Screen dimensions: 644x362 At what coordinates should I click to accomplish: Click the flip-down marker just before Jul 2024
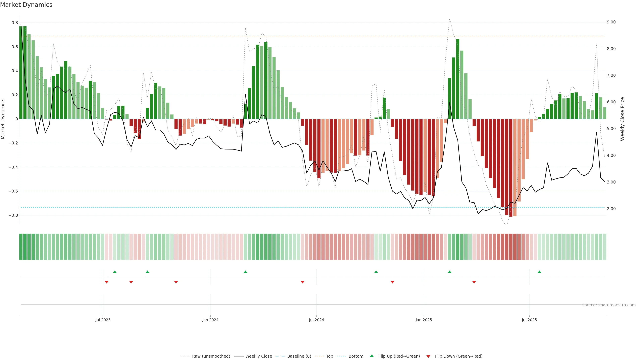coord(303,282)
